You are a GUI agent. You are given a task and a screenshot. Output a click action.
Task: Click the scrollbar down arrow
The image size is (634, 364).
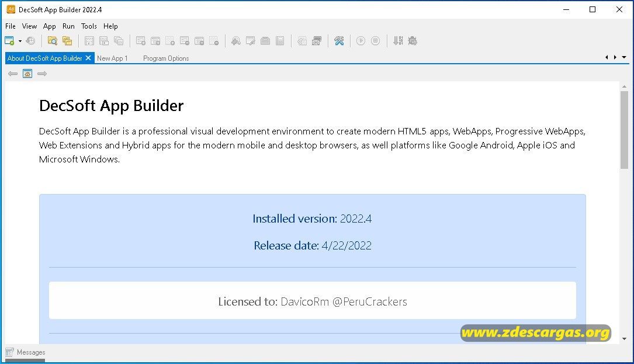[624, 339]
